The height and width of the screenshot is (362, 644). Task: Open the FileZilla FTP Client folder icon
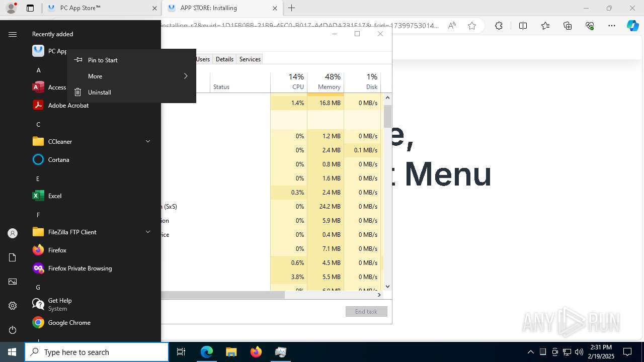pos(38,232)
